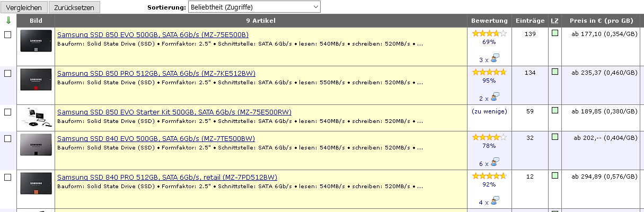Tick the checkbox for Samsung SSD 850 EVO 500GB
The height and width of the screenshot is (212, 644).
pos(7,34)
